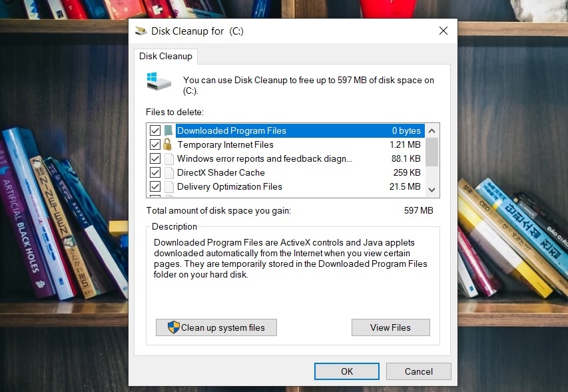Select the Windows error reports list entry
568x392 pixels.
[264, 159]
